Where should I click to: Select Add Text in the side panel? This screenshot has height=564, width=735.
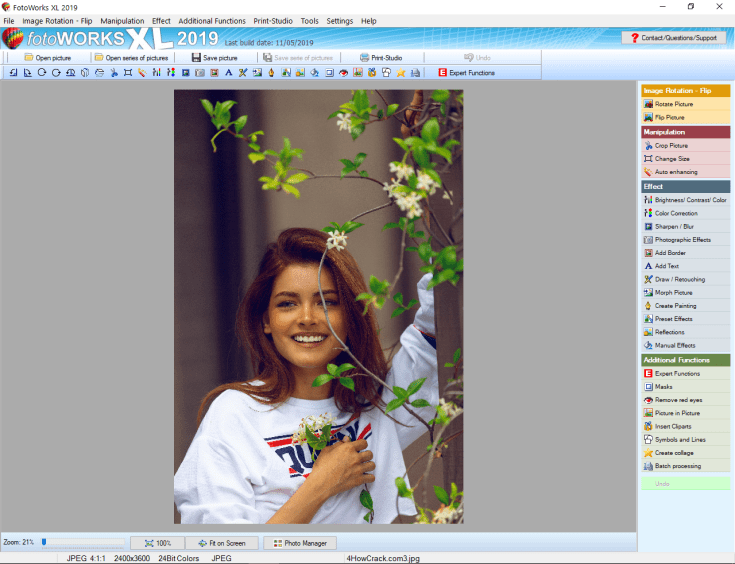coord(685,266)
